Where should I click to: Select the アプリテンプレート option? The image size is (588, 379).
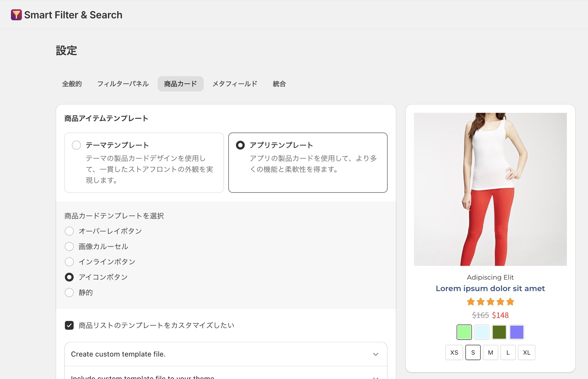(x=240, y=145)
